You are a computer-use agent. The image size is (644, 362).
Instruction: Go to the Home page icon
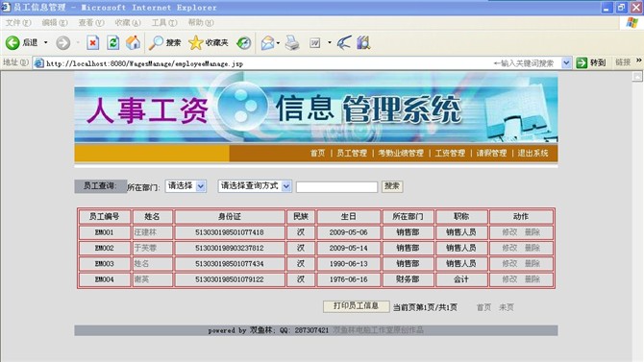point(133,42)
